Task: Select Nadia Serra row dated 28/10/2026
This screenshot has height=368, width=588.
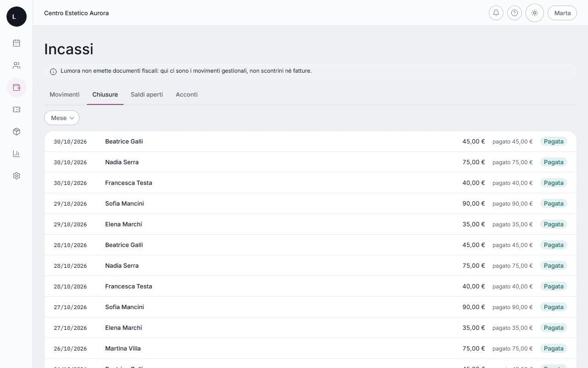Action: click(x=311, y=265)
